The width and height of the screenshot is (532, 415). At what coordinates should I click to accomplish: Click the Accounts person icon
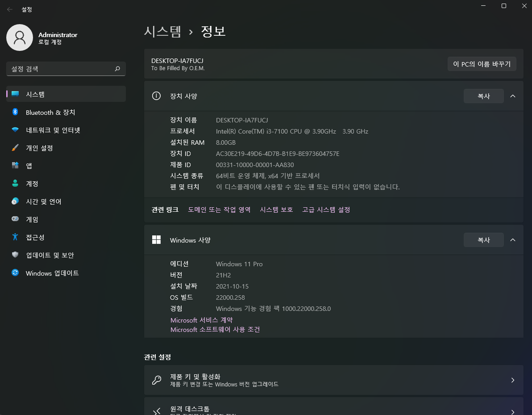tap(15, 184)
